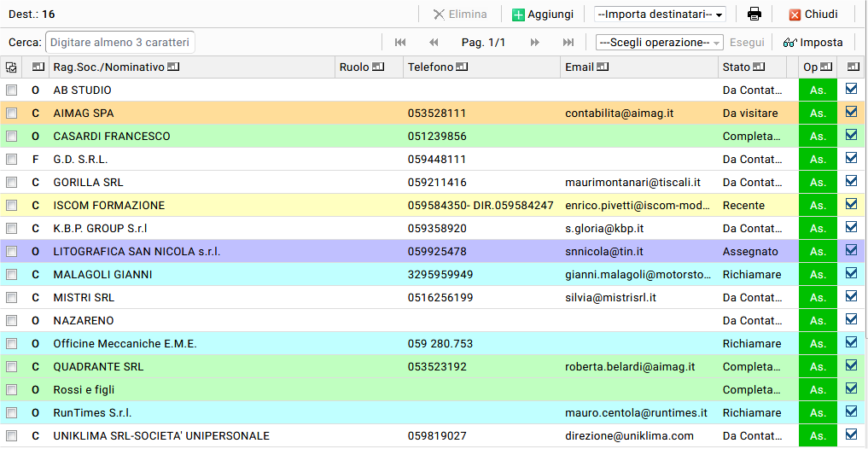Go to the next page

click(x=535, y=43)
